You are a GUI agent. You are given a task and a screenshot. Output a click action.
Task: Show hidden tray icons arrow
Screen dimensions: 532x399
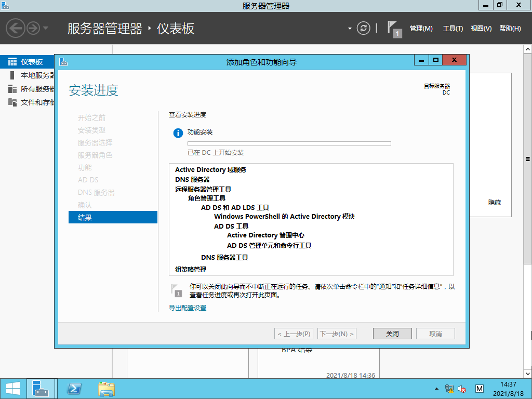436,389
